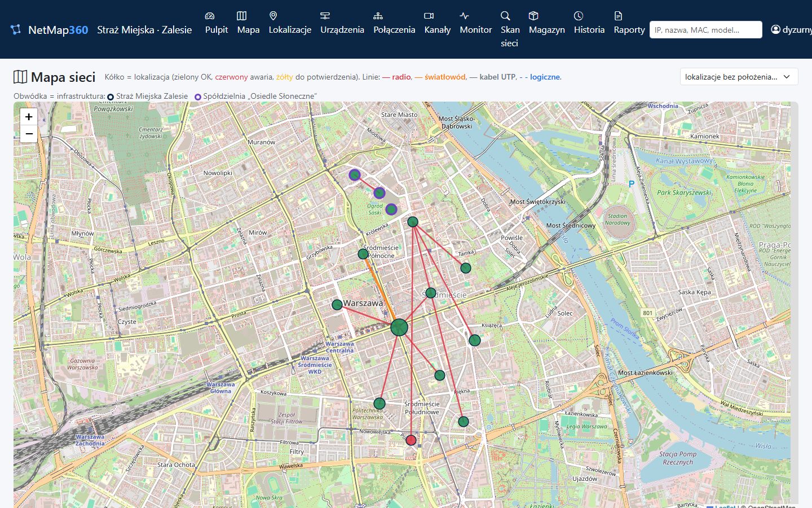
Task: Click the green node near Tamka street
Action: (x=466, y=268)
